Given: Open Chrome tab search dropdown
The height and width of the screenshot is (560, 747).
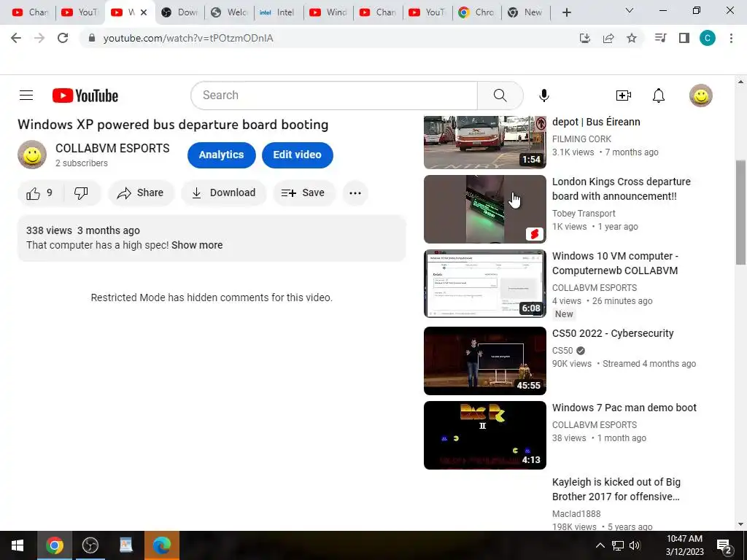Looking at the screenshot, I should pyautogui.click(x=630, y=10).
